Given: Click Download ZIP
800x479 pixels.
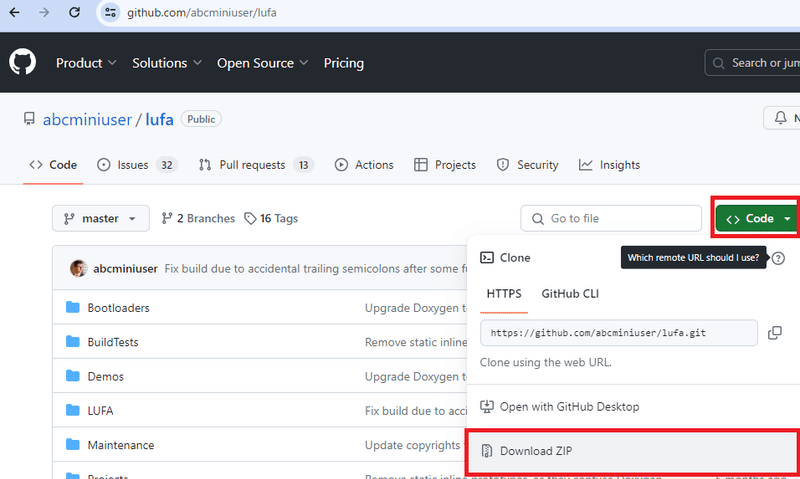Looking at the screenshot, I should tap(634, 451).
